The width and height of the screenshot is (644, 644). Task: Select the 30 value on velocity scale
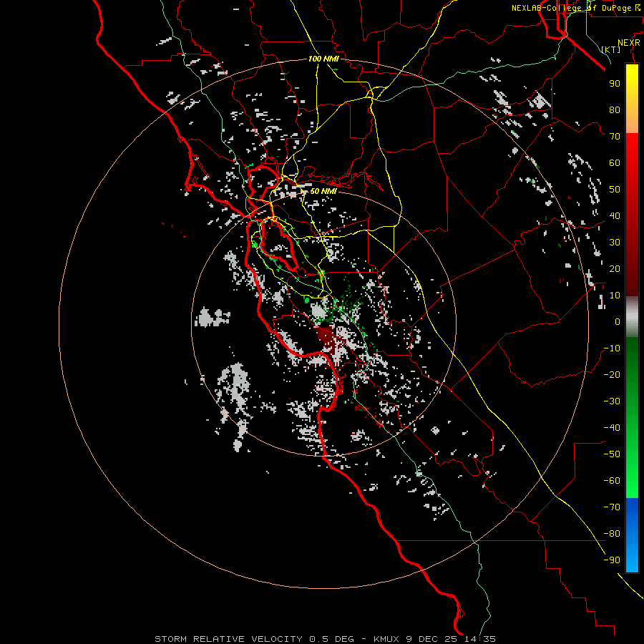pyautogui.click(x=615, y=243)
